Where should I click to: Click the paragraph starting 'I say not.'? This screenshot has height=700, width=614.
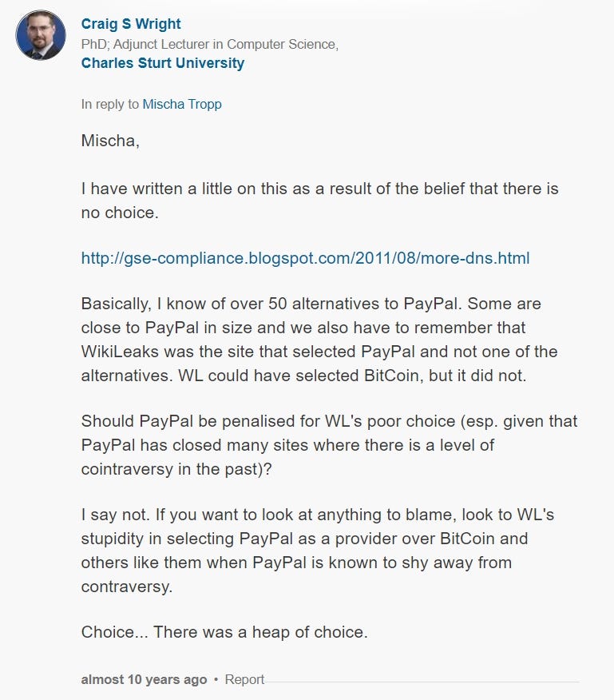pos(318,551)
